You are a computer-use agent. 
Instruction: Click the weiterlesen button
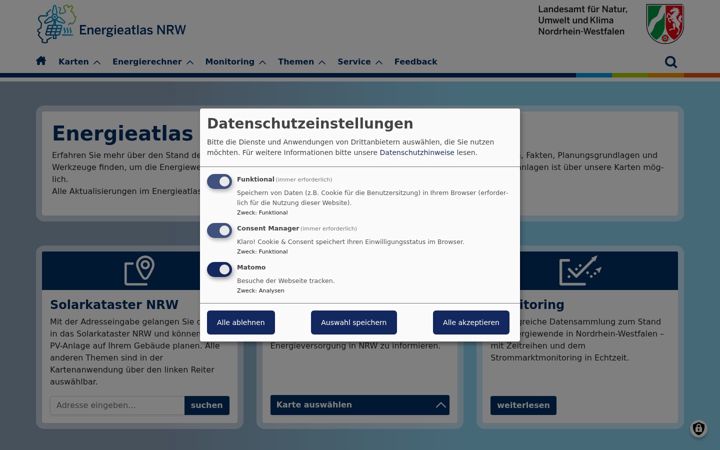523,405
